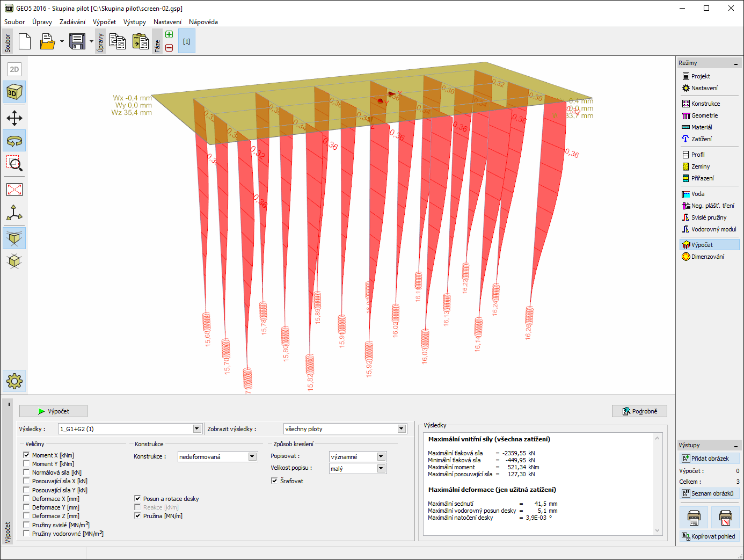Enable Pružiny svislé checkbox

26,525
